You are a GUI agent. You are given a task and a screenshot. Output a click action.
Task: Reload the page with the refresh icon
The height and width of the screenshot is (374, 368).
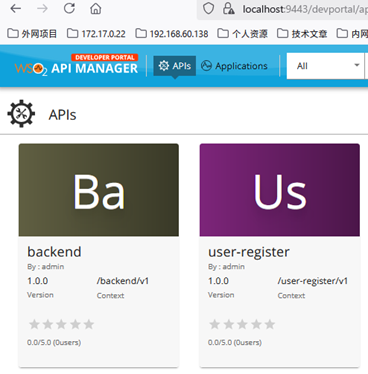69,8
